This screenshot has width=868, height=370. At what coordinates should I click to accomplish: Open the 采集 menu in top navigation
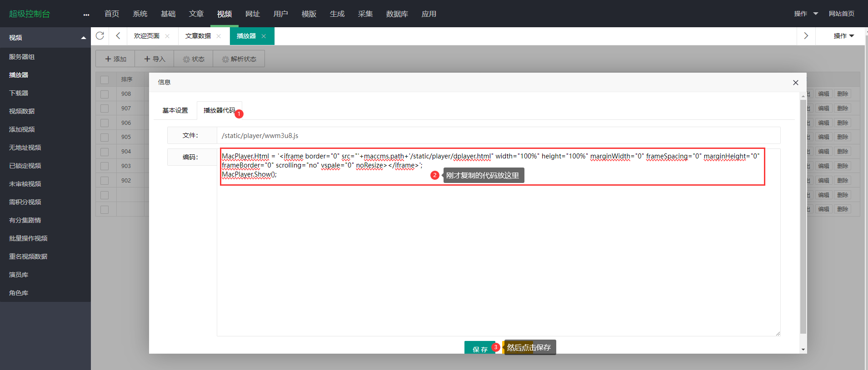coord(365,14)
